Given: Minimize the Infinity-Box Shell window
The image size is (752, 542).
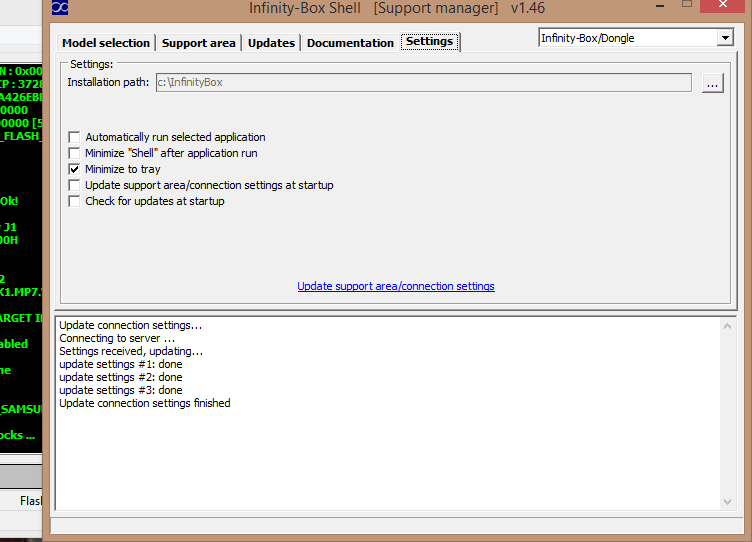Looking at the screenshot, I should pyautogui.click(x=660, y=6).
